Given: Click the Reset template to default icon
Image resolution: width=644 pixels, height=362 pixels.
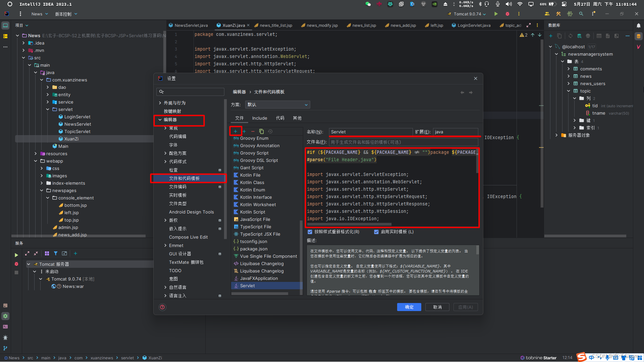Looking at the screenshot, I should [x=270, y=131].
